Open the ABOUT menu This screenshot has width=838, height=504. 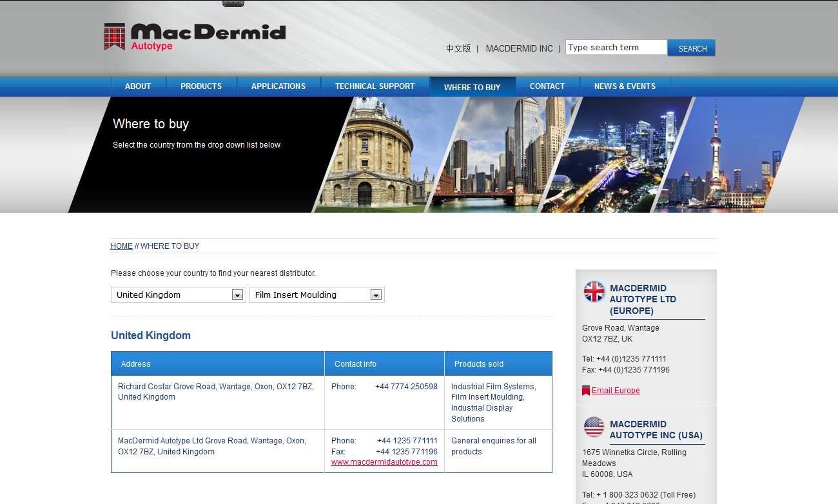(138, 86)
